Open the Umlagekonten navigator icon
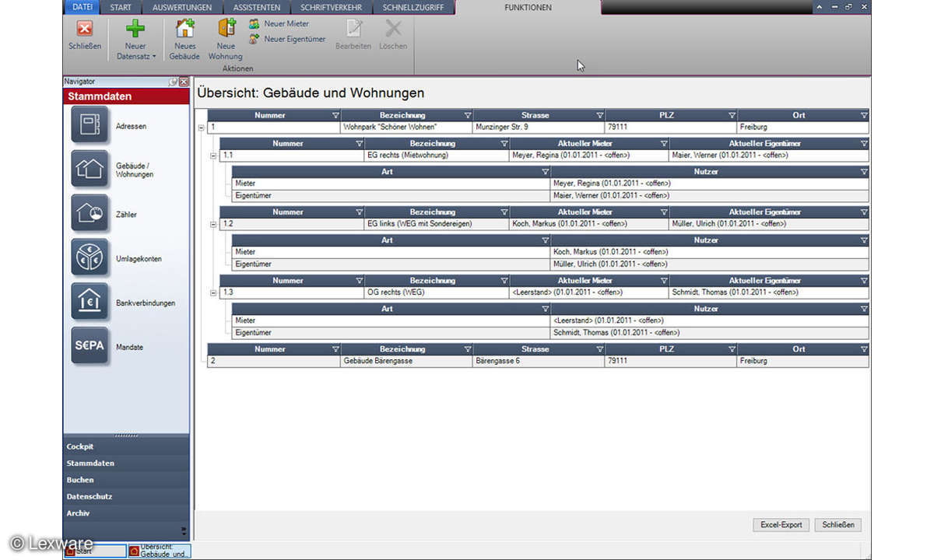Viewport: 934px width, 560px height. (90, 258)
